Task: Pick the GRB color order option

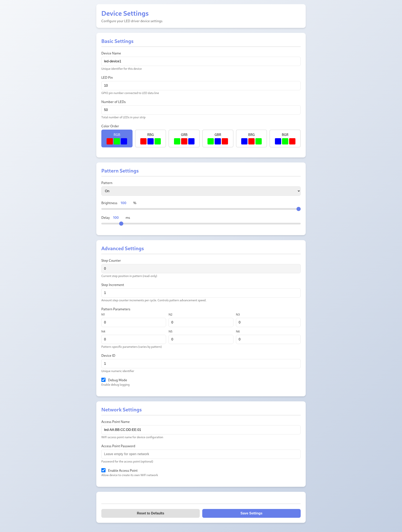Action: point(184,138)
